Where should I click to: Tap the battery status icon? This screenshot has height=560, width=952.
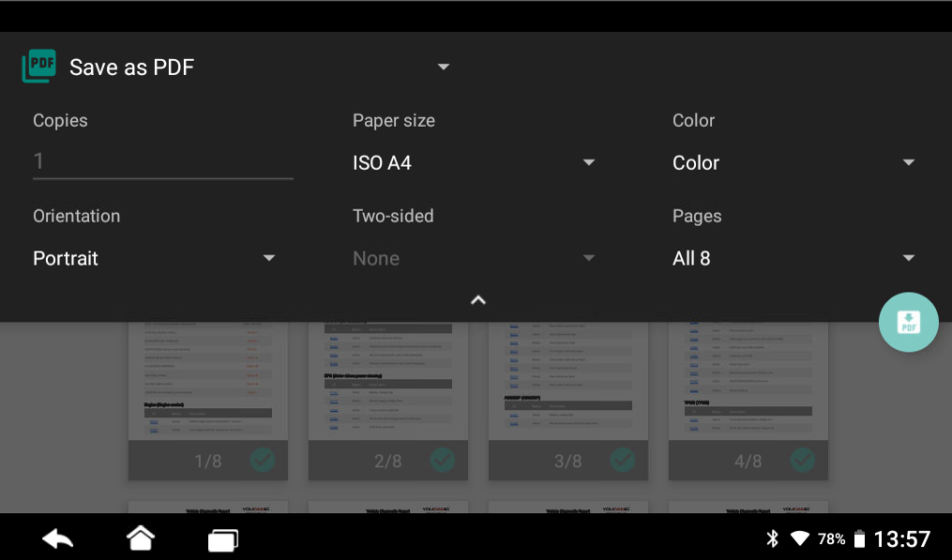click(859, 538)
